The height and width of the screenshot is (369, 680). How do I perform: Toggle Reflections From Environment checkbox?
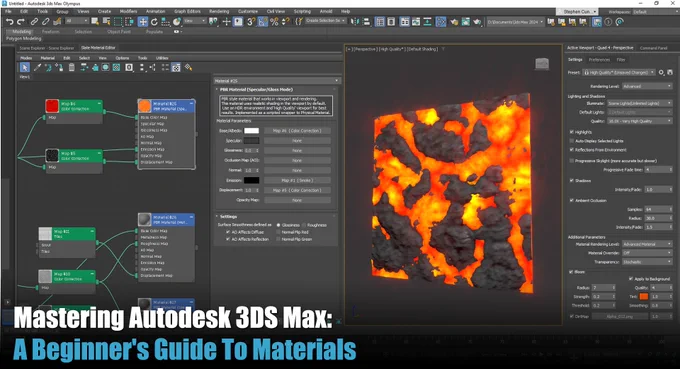[x=572, y=150]
